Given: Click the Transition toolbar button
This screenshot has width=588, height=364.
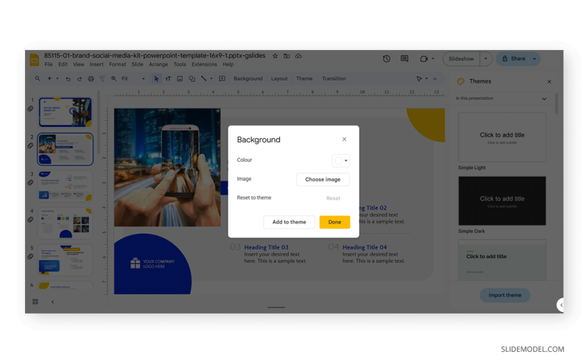Looking at the screenshot, I should click(334, 79).
